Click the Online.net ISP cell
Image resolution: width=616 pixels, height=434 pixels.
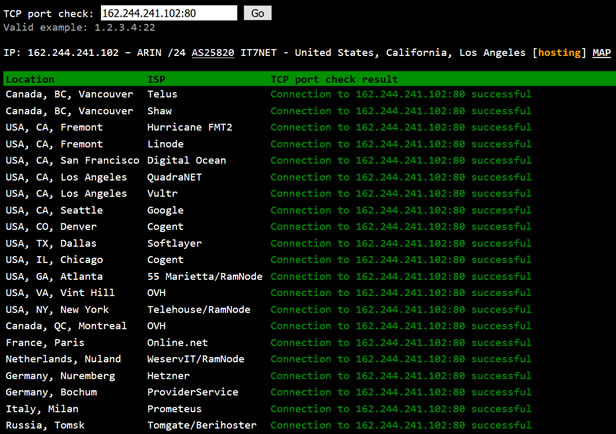[178, 343]
